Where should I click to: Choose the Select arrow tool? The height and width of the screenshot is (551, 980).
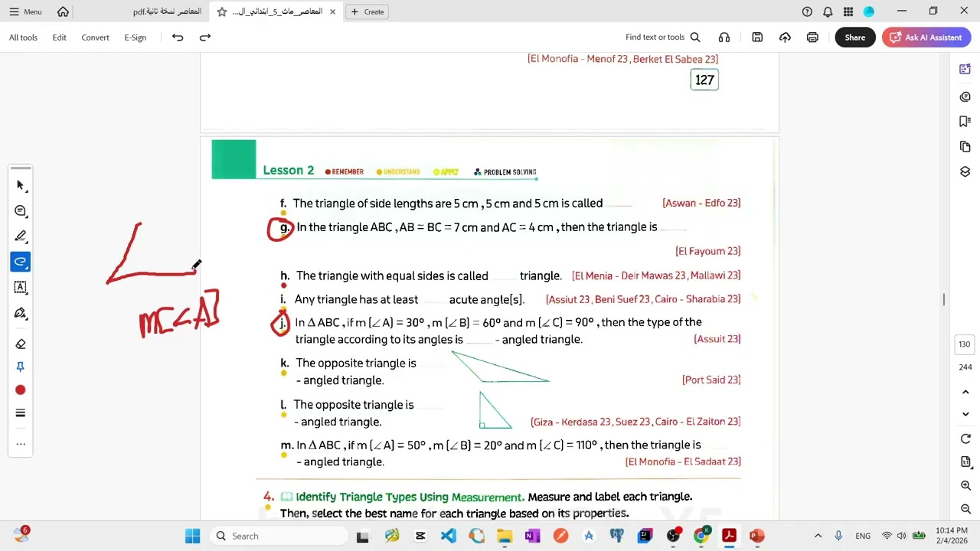(x=21, y=185)
